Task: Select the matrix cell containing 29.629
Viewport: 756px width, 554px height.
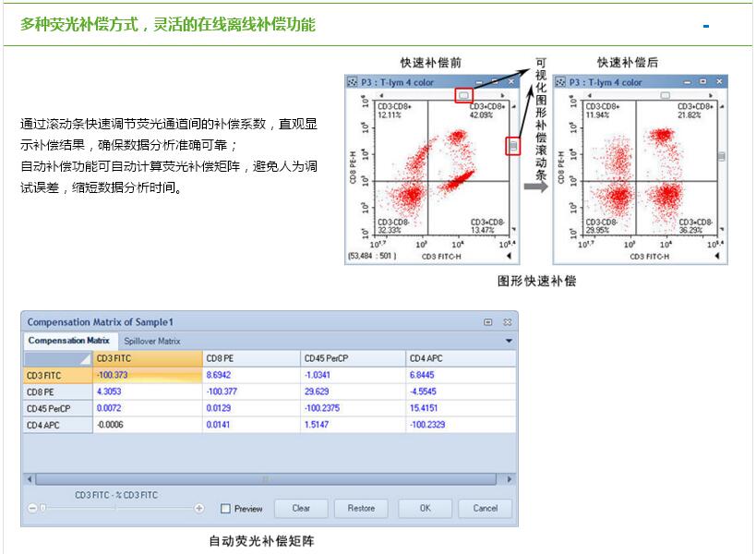Action: tap(353, 391)
